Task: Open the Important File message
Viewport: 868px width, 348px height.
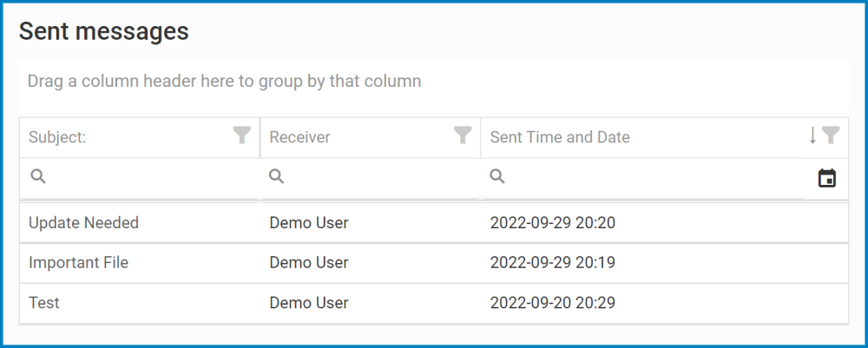Action: coord(78,262)
